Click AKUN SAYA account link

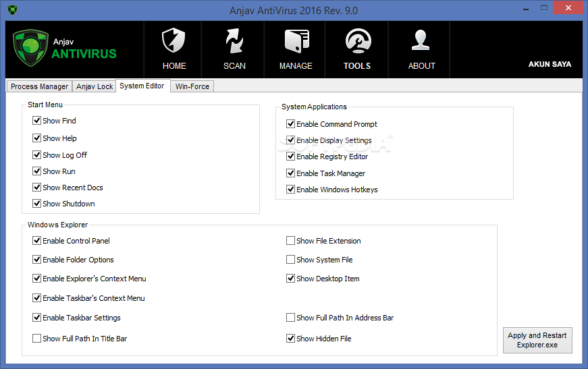[x=550, y=64]
